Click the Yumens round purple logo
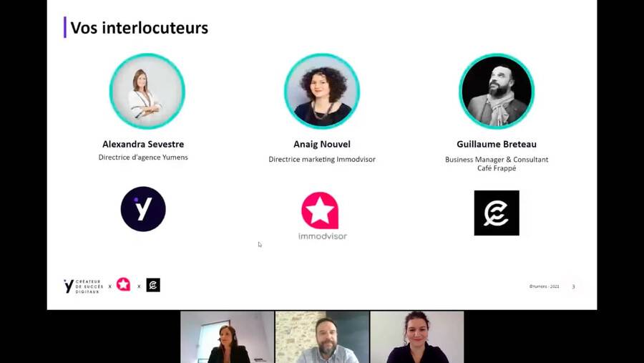Viewport: 644px width, 363px height. pos(143,209)
